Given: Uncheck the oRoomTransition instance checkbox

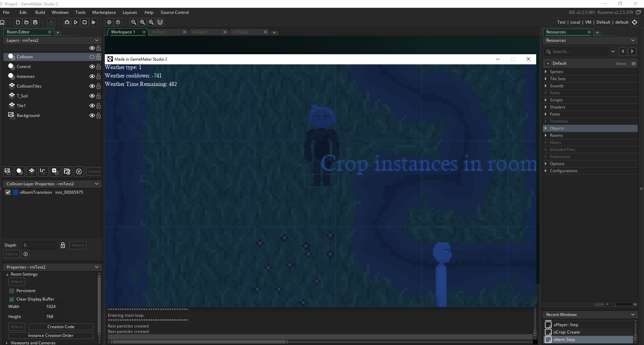Looking at the screenshot, I should click(8, 192).
